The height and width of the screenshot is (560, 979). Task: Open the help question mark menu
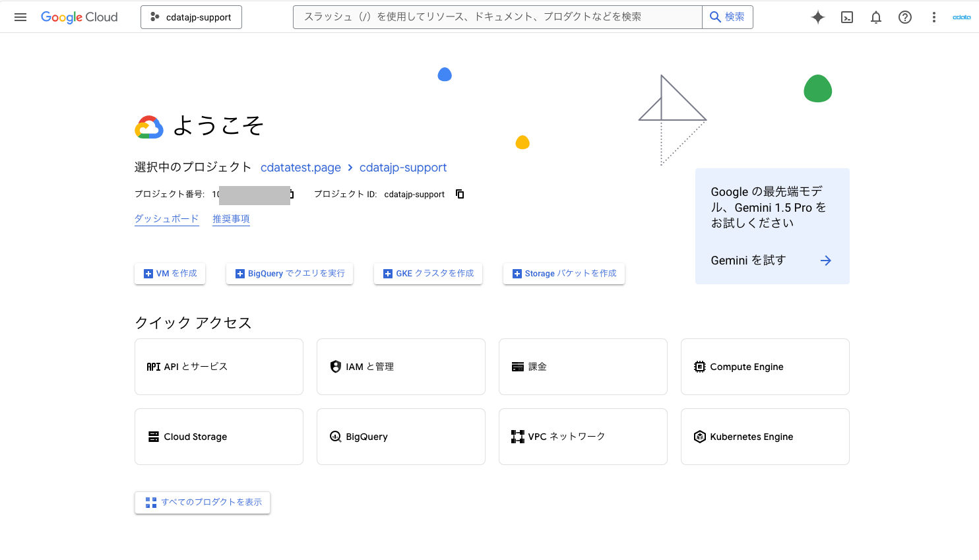pyautogui.click(x=905, y=17)
